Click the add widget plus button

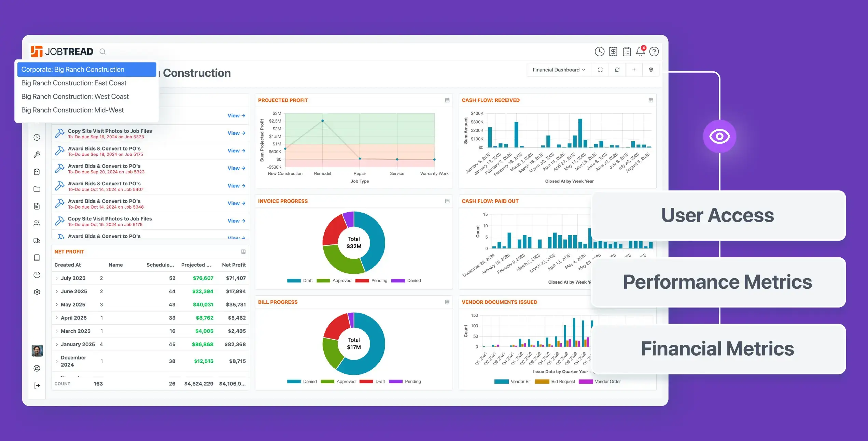[x=634, y=70]
